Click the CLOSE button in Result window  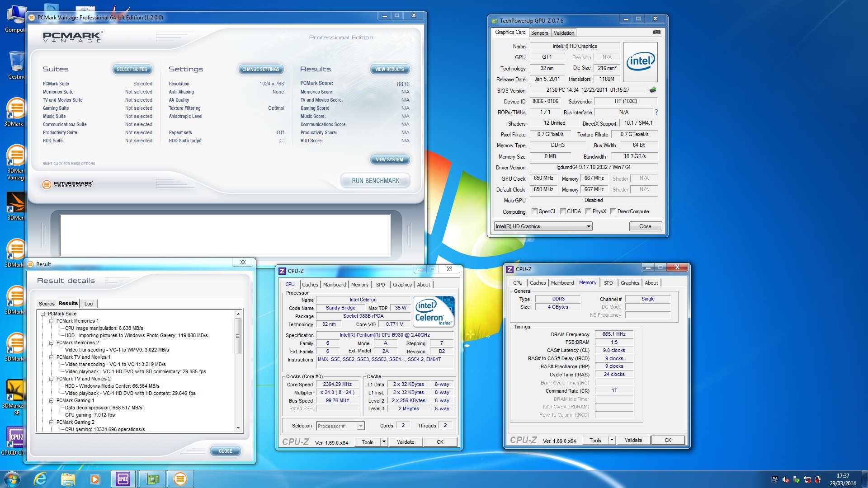[x=225, y=451]
